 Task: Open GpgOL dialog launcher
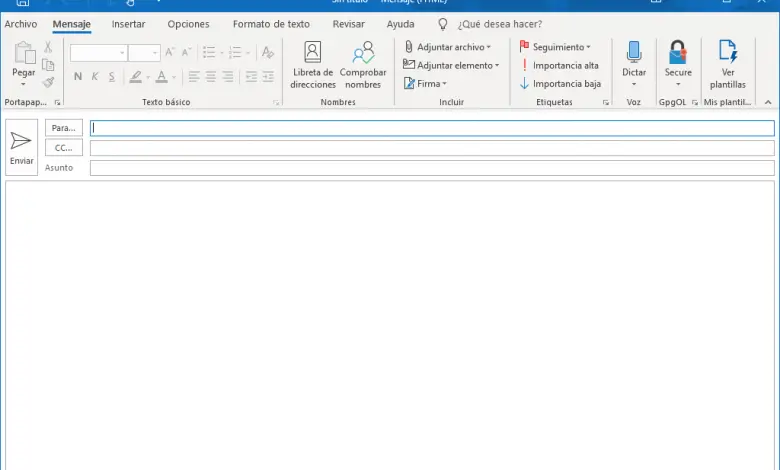tap(695, 102)
